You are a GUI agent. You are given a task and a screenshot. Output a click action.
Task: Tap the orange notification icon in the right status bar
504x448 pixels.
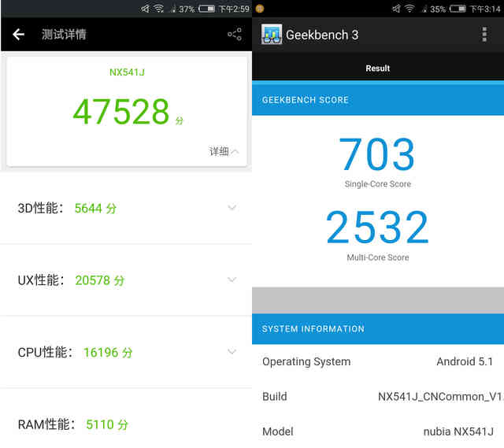pyautogui.click(x=260, y=9)
